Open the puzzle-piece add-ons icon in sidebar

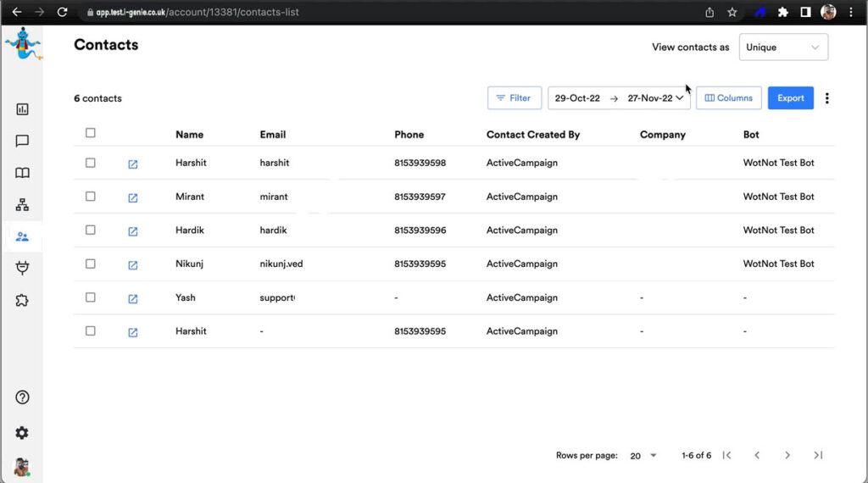point(22,300)
